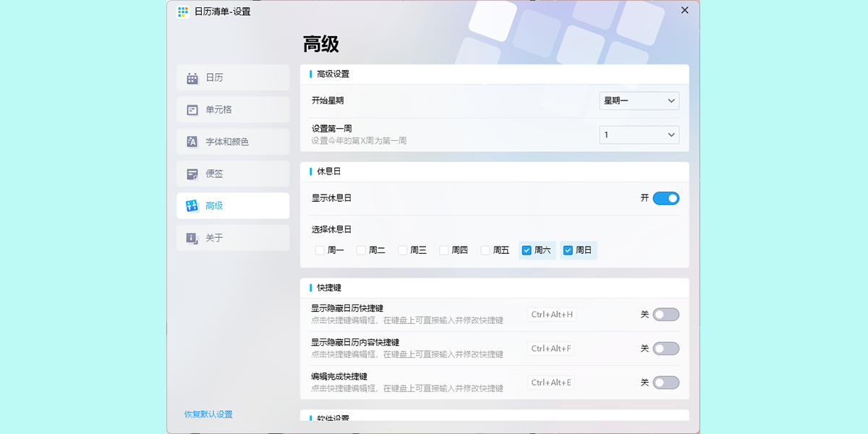Click the 单元格 cell icon
868x434 pixels.
point(192,110)
